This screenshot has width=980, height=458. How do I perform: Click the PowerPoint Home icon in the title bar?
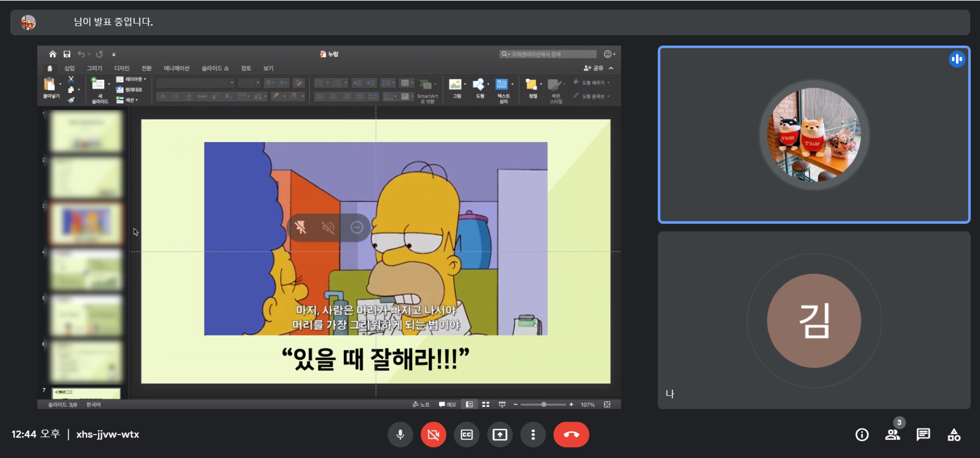(x=52, y=54)
